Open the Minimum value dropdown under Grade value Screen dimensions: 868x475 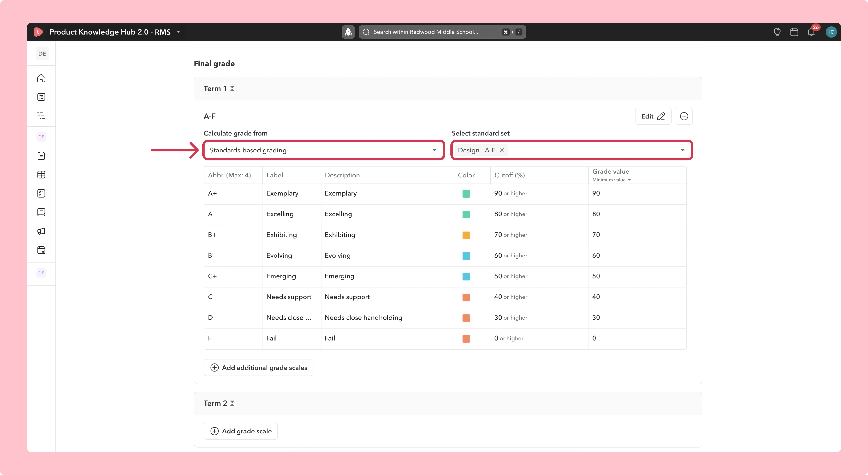point(612,180)
